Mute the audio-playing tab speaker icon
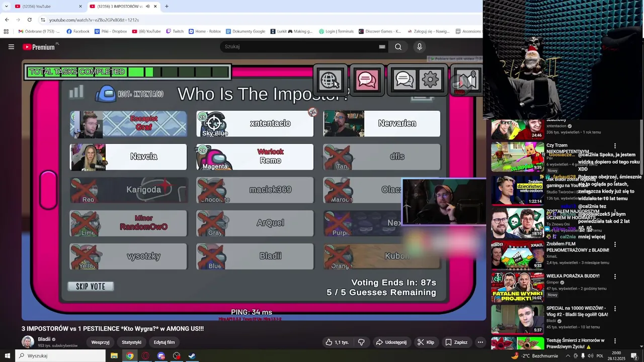Screen dimensions: 644x362 click(147, 7)
